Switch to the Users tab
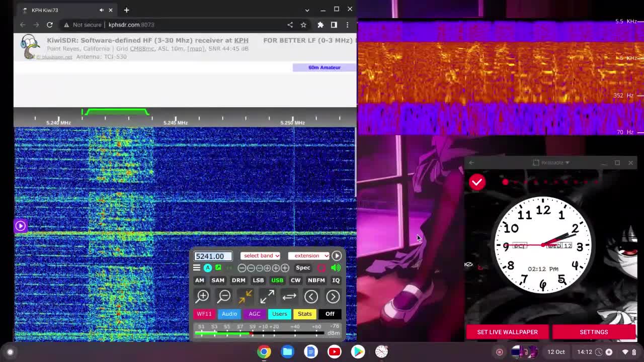Image resolution: width=644 pixels, height=362 pixels. click(280, 314)
